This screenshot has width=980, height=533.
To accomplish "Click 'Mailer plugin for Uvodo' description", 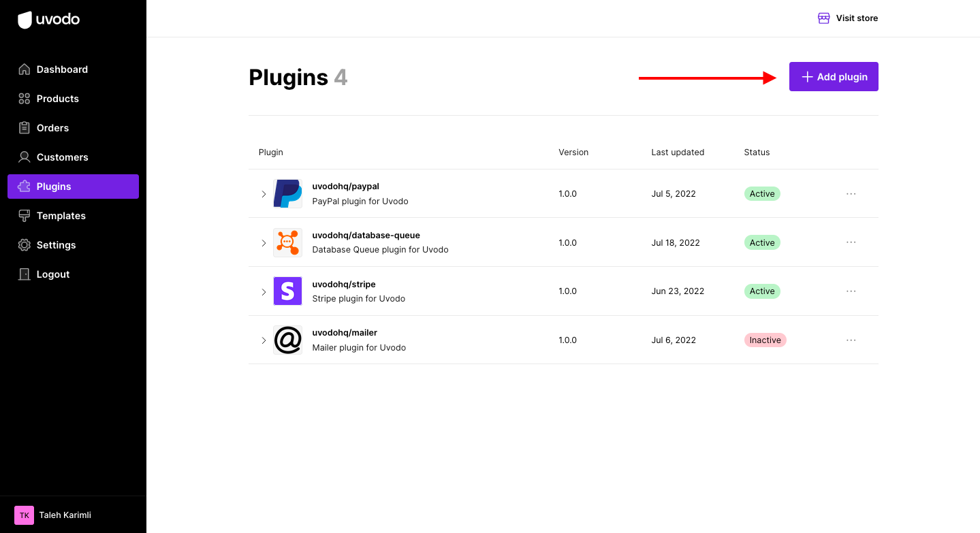I will coord(359,348).
